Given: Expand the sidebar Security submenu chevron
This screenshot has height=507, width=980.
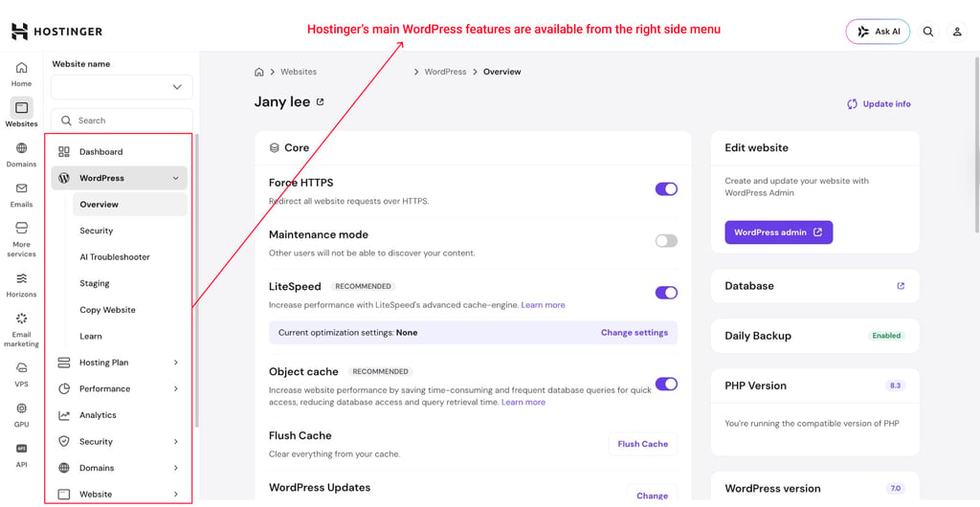Looking at the screenshot, I should [x=176, y=441].
